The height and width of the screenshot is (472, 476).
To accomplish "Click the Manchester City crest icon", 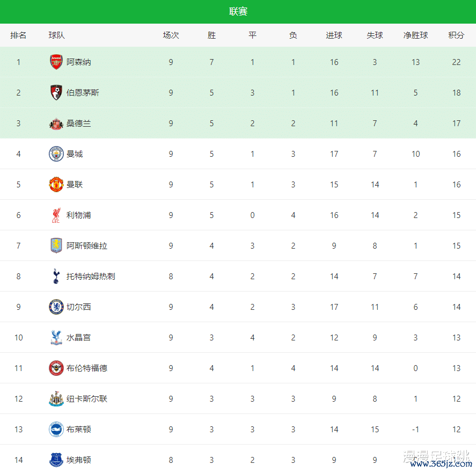I will [56, 154].
